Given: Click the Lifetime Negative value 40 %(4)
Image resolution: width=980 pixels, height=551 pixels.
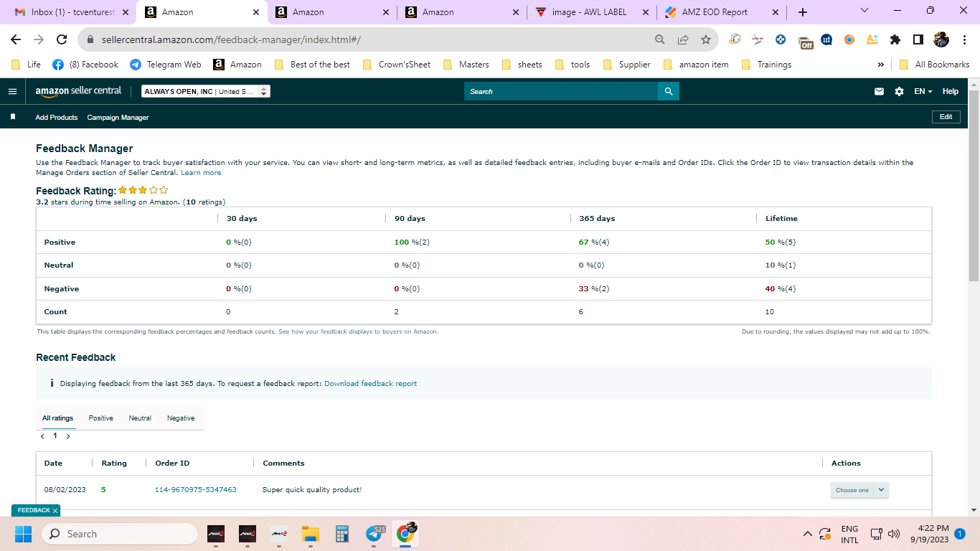Looking at the screenshot, I should [781, 289].
